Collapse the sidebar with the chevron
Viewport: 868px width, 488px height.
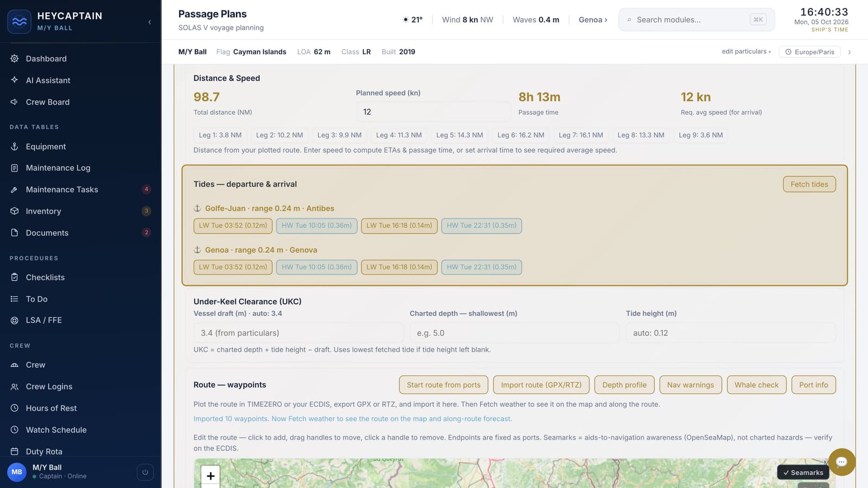[150, 22]
